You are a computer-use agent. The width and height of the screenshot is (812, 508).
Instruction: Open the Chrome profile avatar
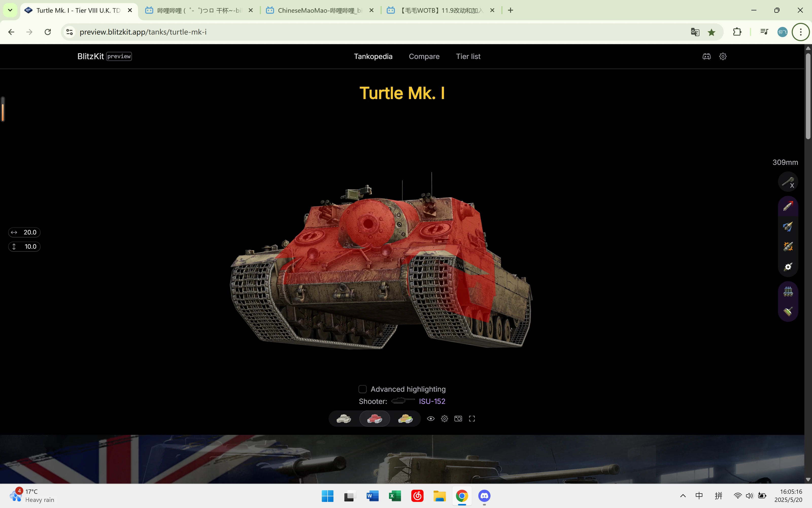tap(783, 32)
